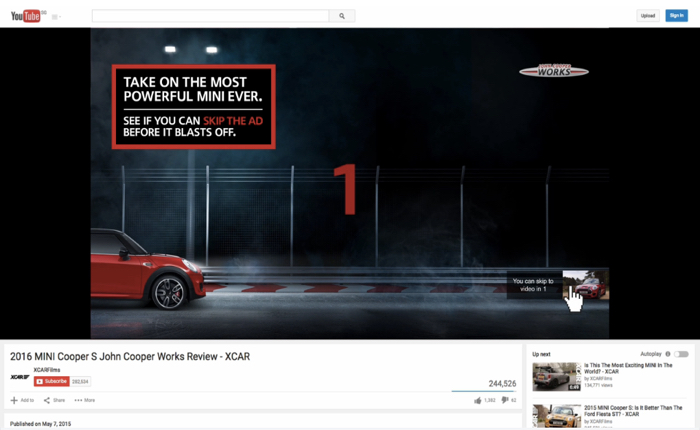Open the More options menu

pyautogui.click(x=84, y=400)
